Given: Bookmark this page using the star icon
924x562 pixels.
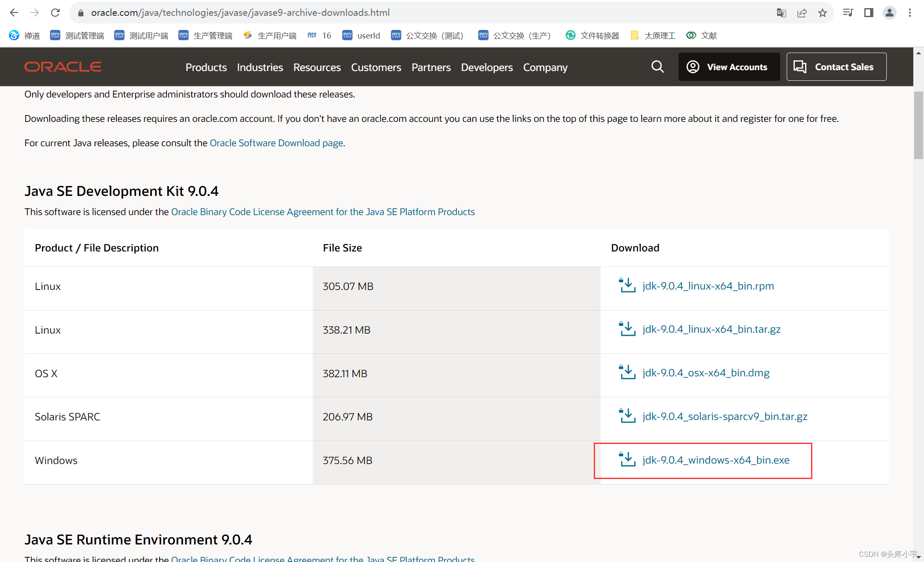Looking at the screenshot, I should click(x=823, y=12).
